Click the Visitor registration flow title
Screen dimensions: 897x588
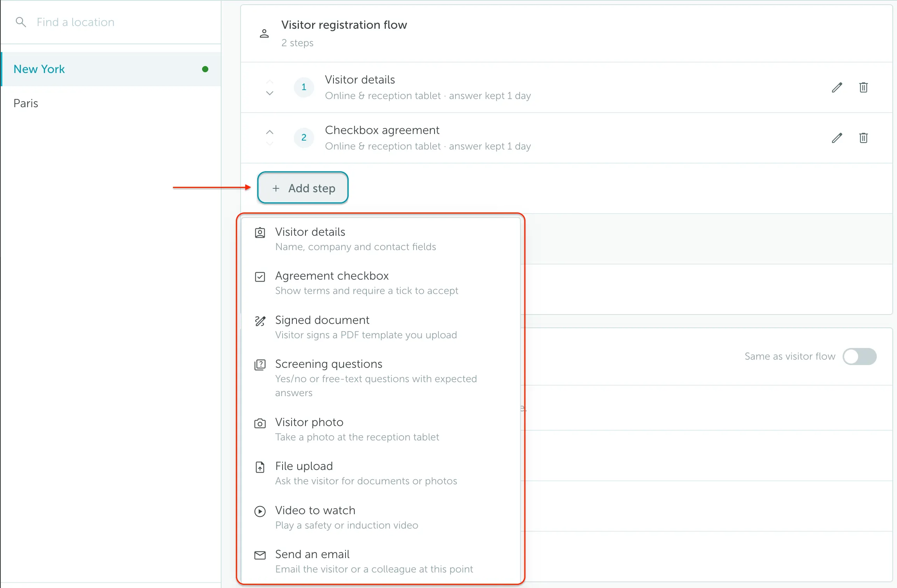pyautogui.click(x=344, y=25)
